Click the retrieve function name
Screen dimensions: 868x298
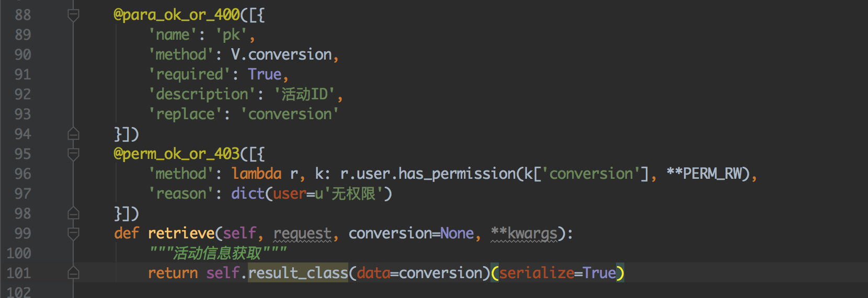(181, 234)
